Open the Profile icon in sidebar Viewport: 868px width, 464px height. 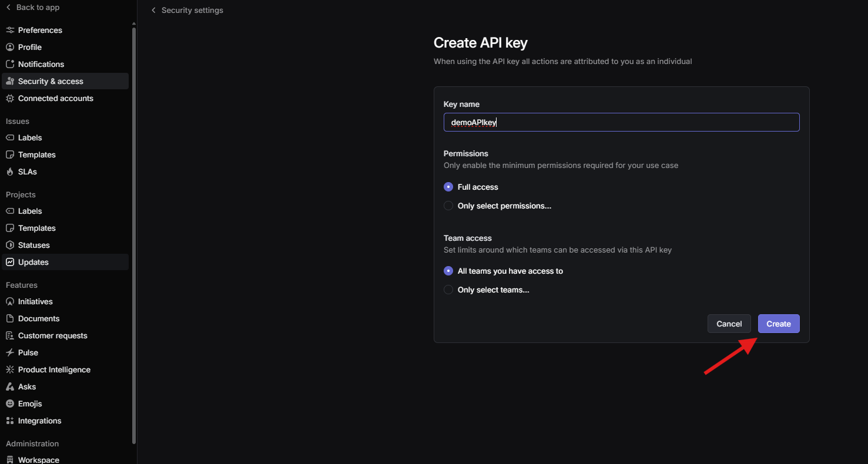[9, 47]
